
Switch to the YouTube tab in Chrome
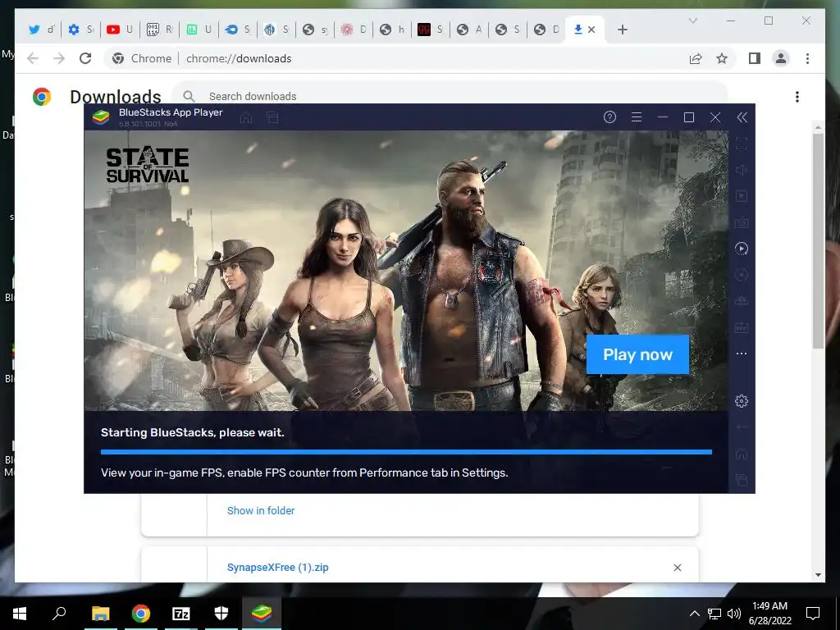(119, 30)
